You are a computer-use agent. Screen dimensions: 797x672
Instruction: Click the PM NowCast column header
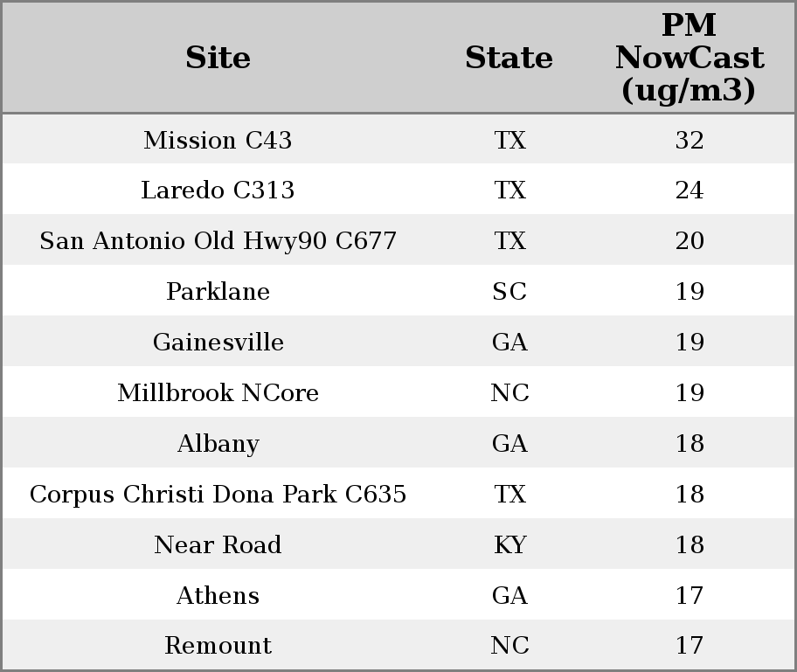(x=690, y=58)
